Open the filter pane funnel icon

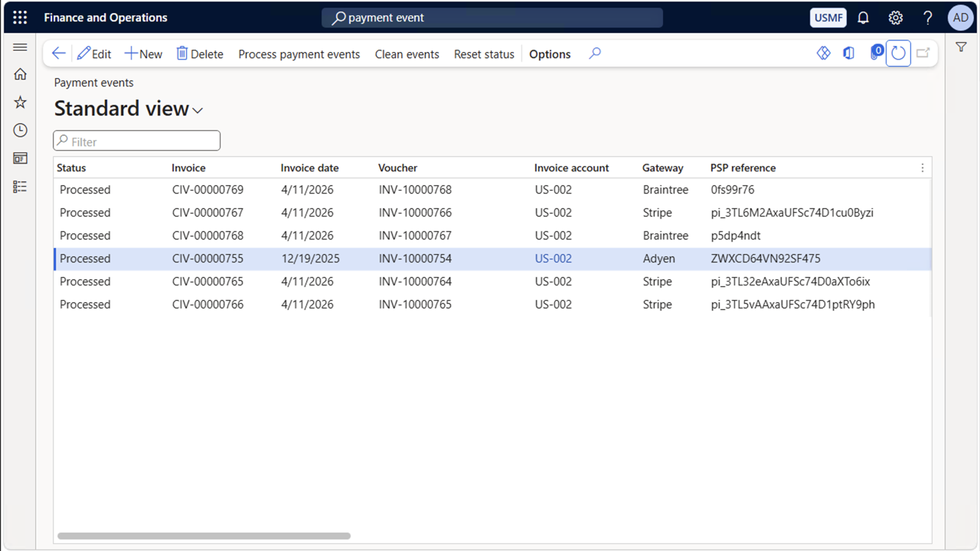tap(961, 47)
